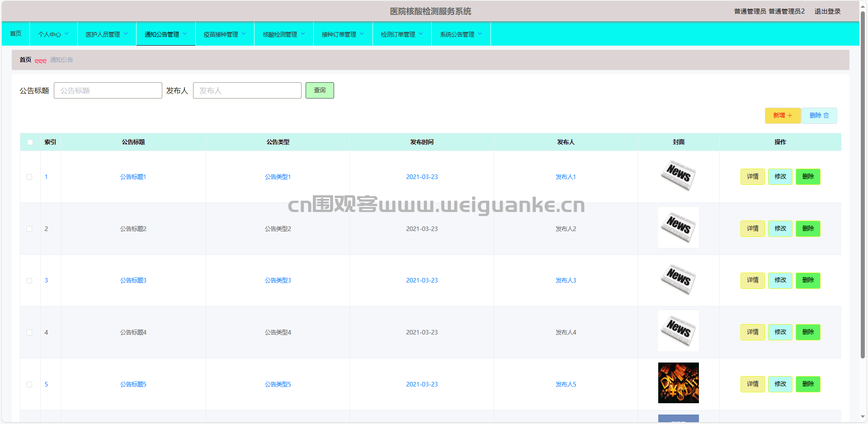868x424 pixels.
Task: Click 退出登录 to log out
Action: coord(827,11)
